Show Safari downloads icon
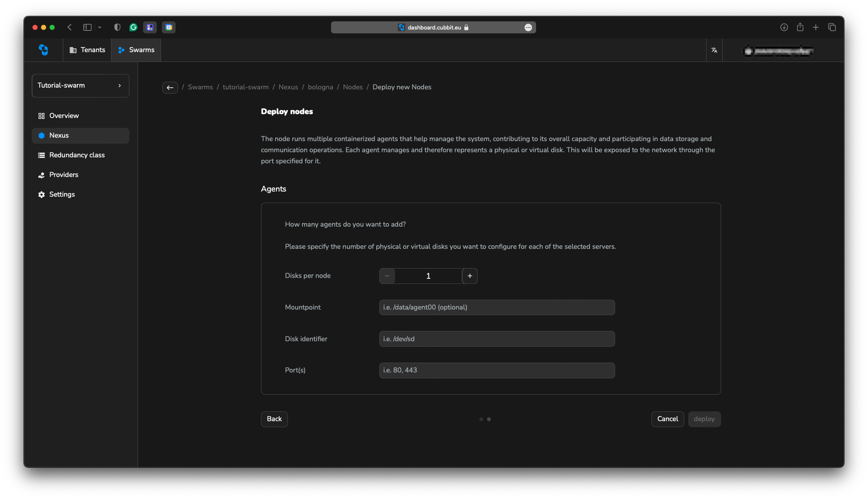 point(784,27)
